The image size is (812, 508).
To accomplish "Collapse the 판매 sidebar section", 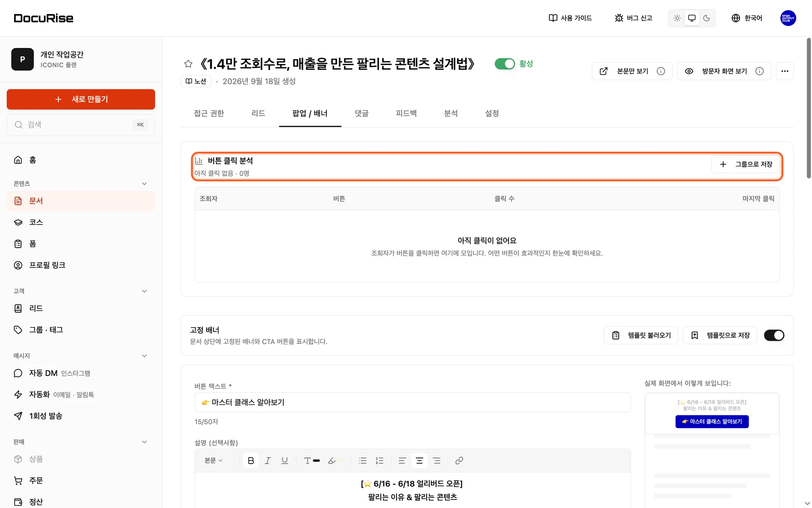I will pos(144,442).
